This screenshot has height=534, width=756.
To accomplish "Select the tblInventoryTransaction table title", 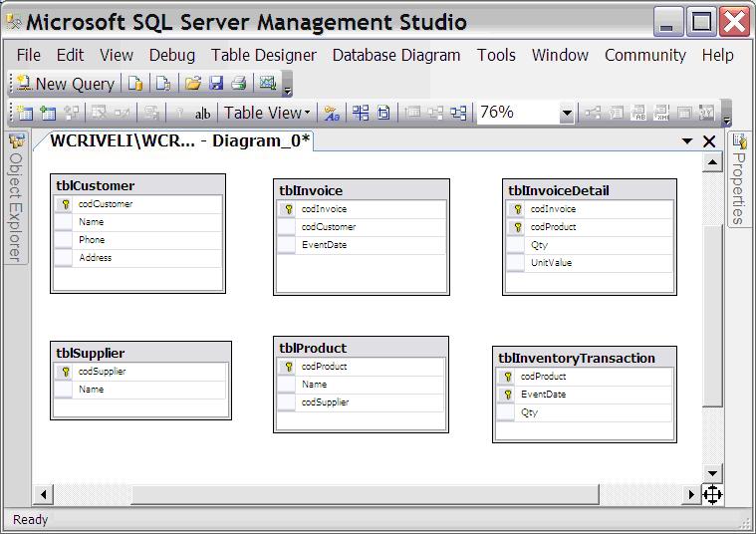I will coord(577,358).
